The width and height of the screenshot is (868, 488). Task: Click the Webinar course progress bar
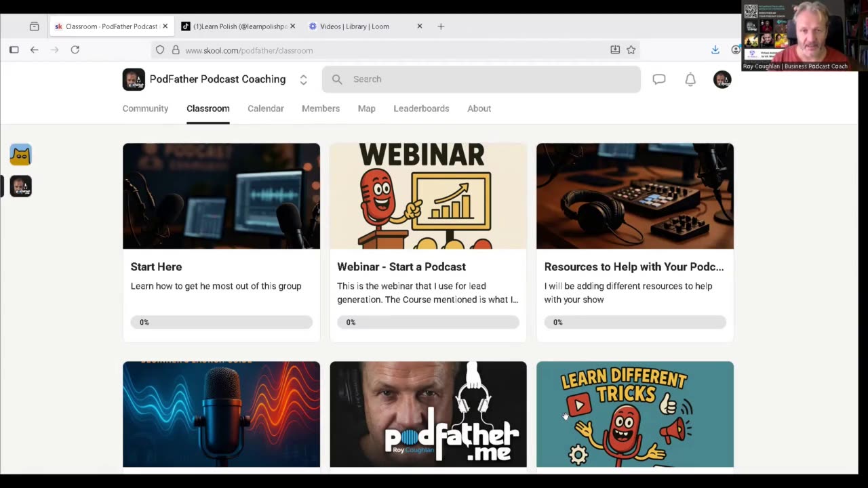[428, 322]
